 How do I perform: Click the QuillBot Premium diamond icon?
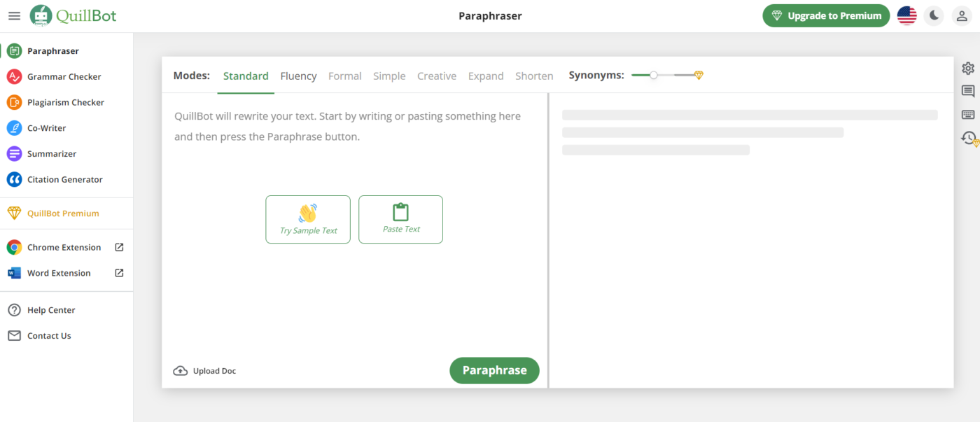(14, 213)
